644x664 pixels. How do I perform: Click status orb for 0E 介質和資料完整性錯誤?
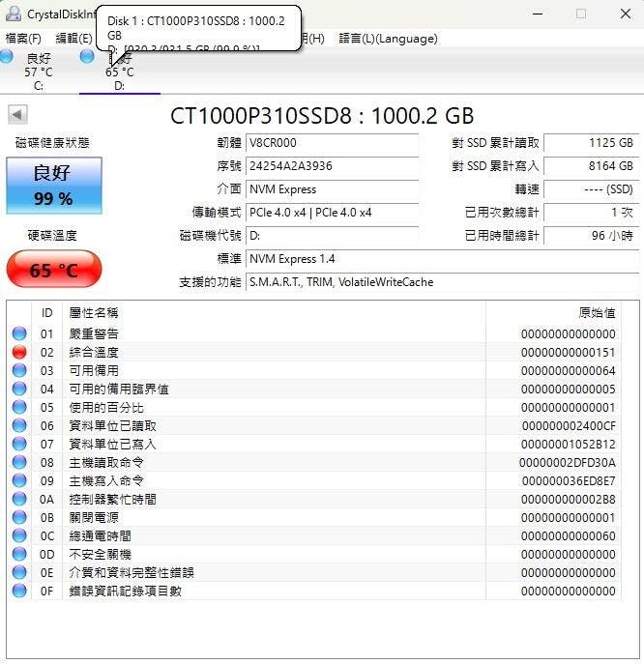[19, 572]
